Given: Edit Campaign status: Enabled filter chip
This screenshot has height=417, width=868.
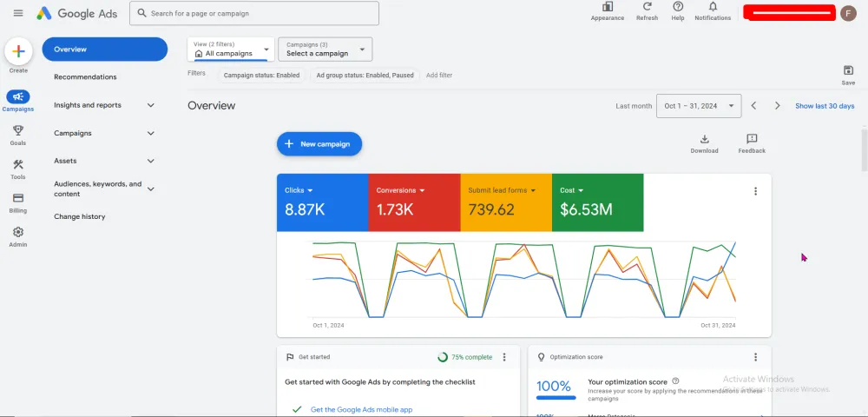Looking at the screenshot, I should 262,76.
